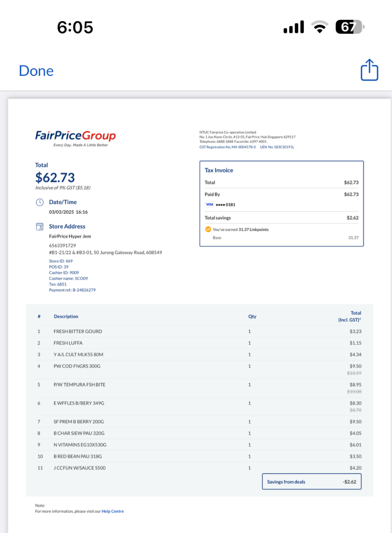The width and height of the screenshot is (392, 533).
Task: Tap 'You've earned 31.37 Linkpoints' text
Action: (x=241, y=230)
